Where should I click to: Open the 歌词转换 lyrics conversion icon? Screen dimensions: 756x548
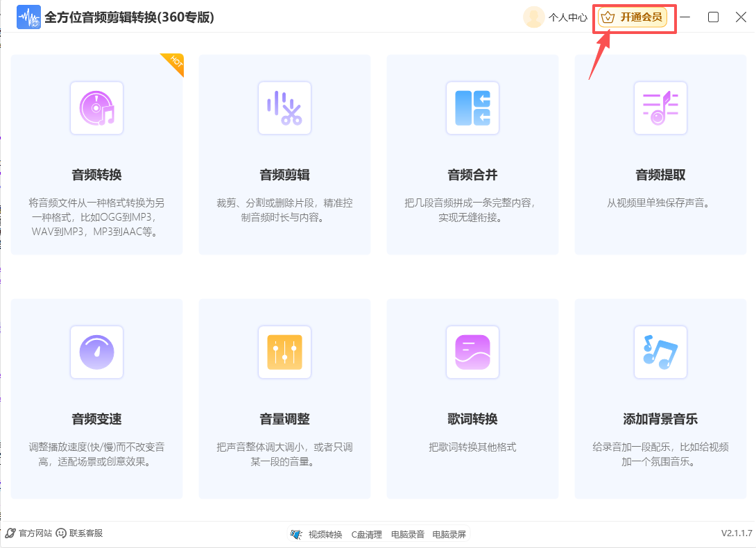click(472, 352)
